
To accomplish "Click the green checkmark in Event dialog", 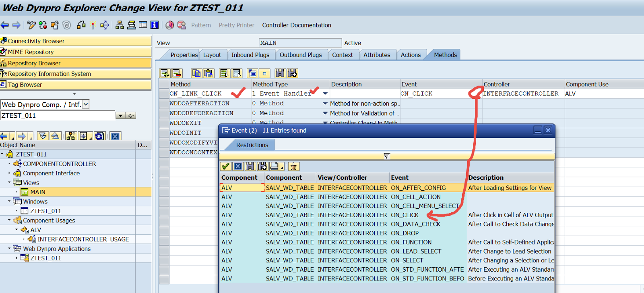I will [x=225, y=166].
